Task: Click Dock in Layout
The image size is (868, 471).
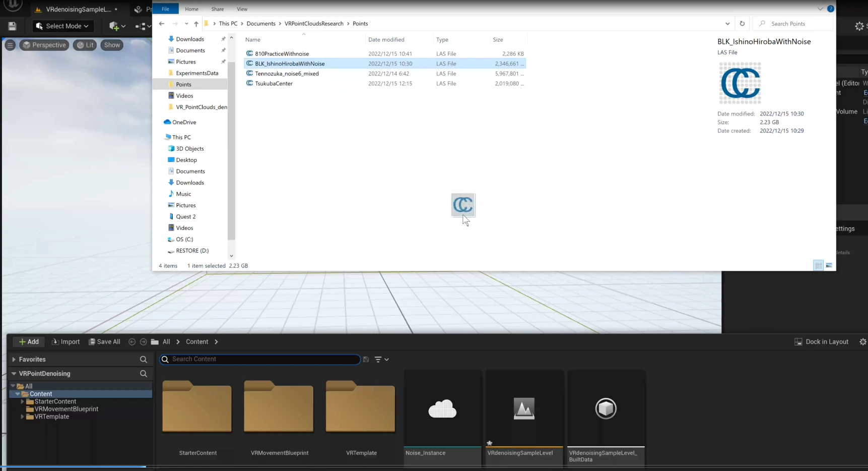Action: coord(822,342)
